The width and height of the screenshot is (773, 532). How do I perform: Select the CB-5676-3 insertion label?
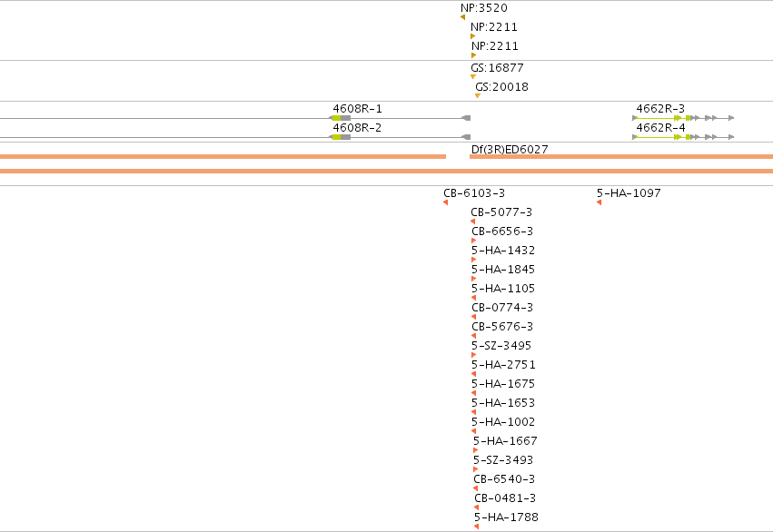tap(502, 327)
